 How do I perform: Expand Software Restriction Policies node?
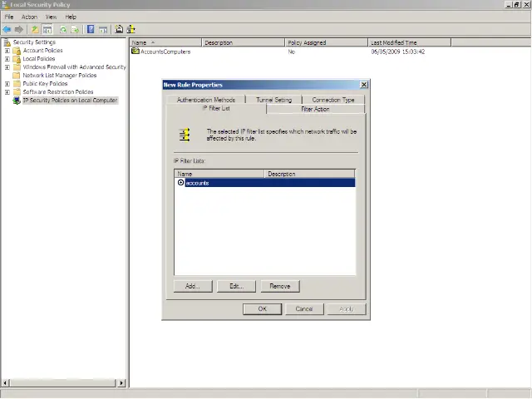(x=7, y=92)
